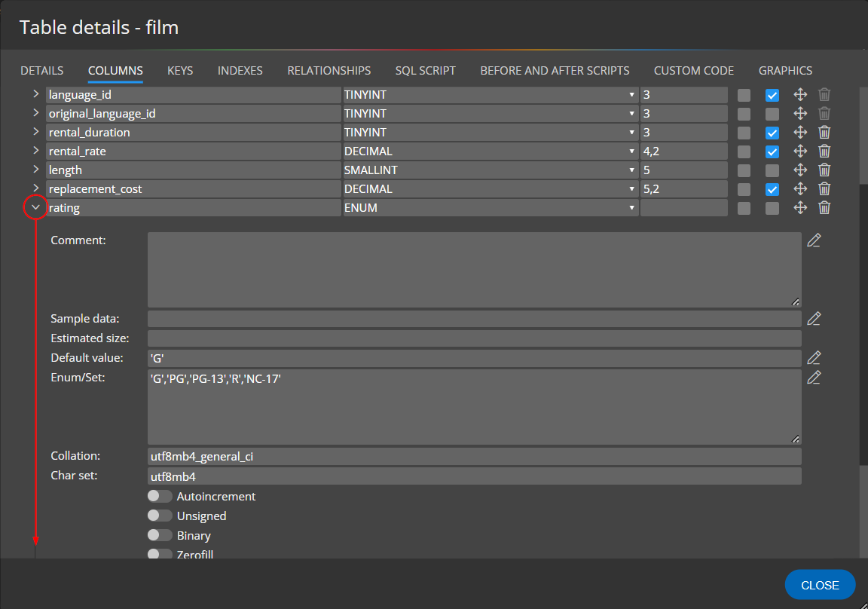Click the move handle icon for length row
Screen dimensions: 868x609
pos(801,170)
